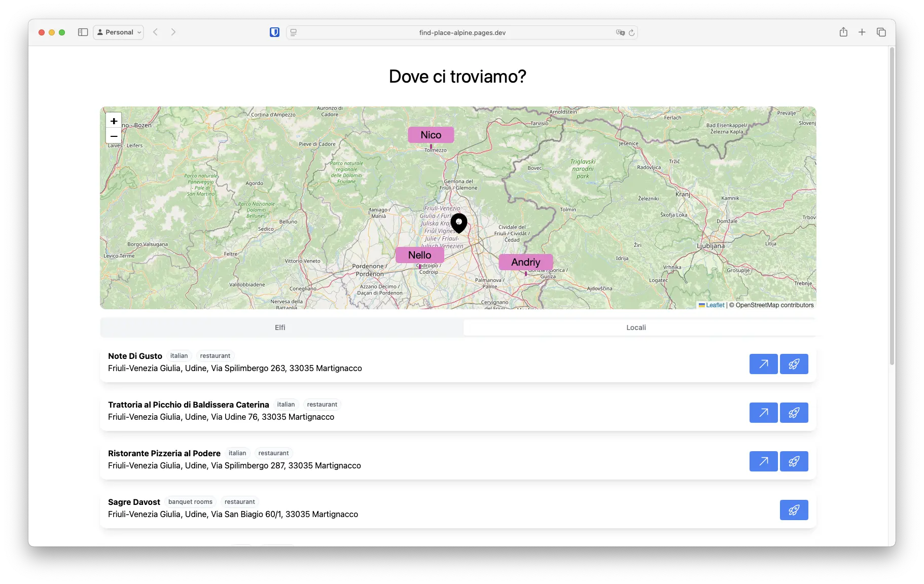
Task: Click the browser address bar
Action: (461, 32)
